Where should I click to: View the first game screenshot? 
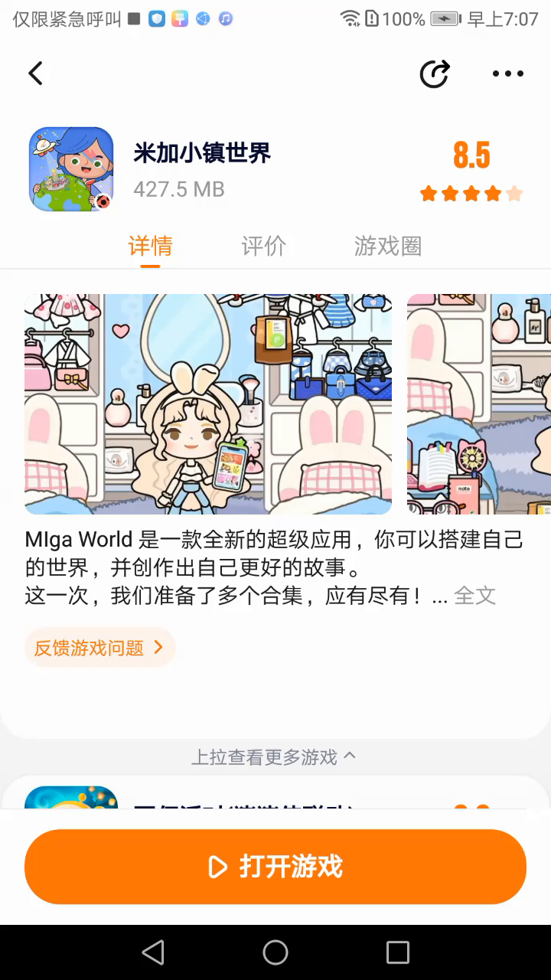click(208, 404)
